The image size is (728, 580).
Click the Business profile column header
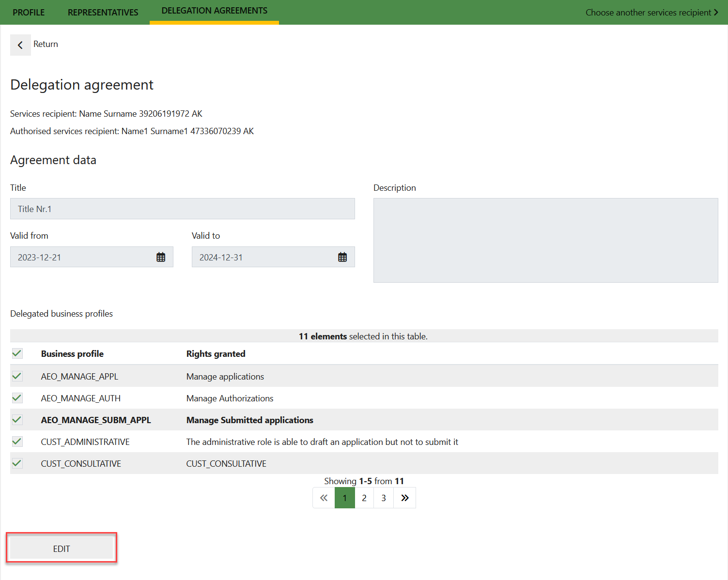[x=72, y=354]
